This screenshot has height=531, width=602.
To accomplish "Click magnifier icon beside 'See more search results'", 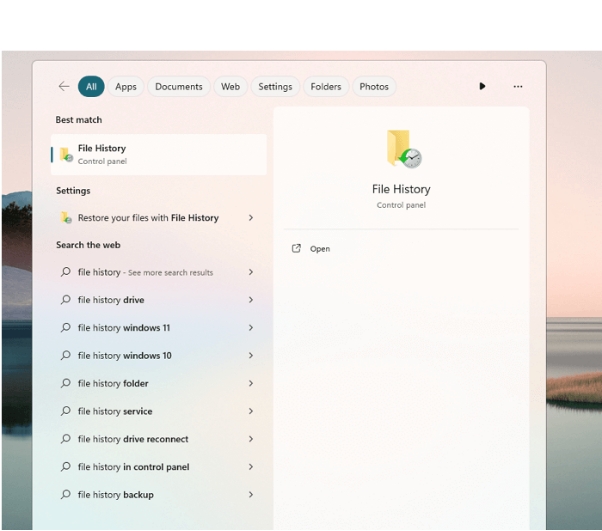I will click(66, 272).
